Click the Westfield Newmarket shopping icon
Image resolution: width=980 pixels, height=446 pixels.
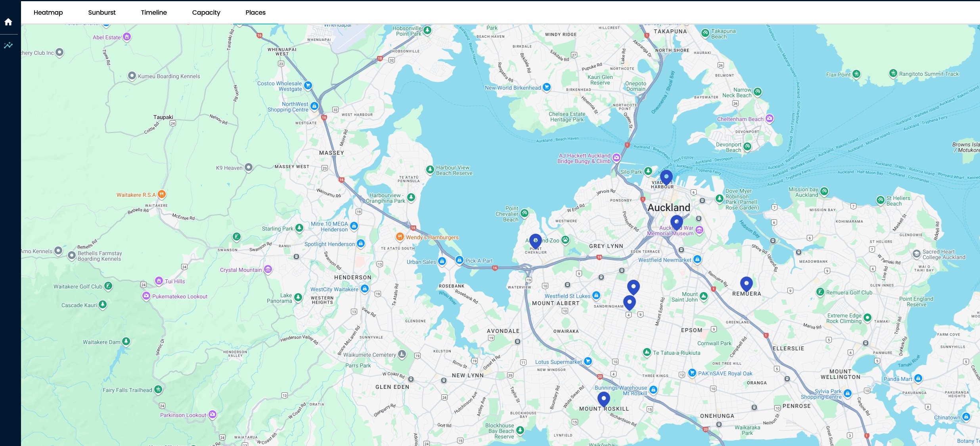[x=697, y=260]
